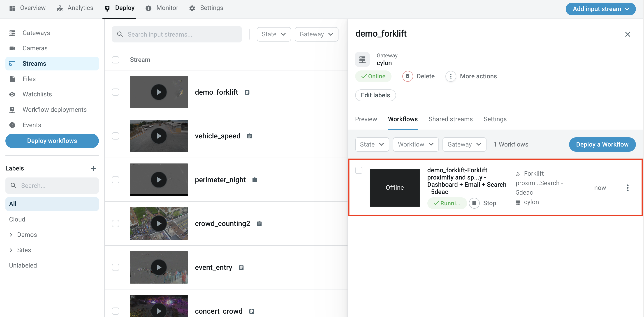Focus the Search input streams field

point(177,34)
